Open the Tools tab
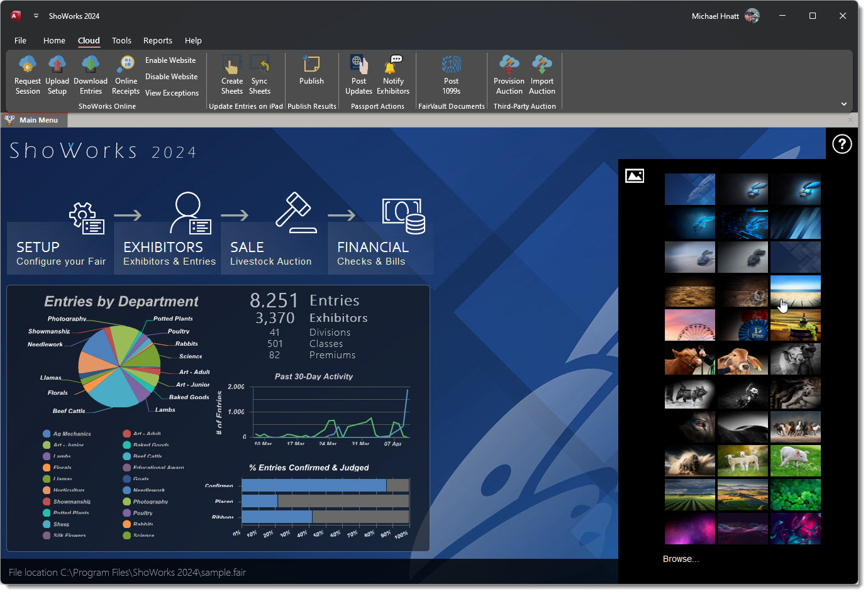The image size is (868, 594). pyautogui.click(x=121, y=41)
